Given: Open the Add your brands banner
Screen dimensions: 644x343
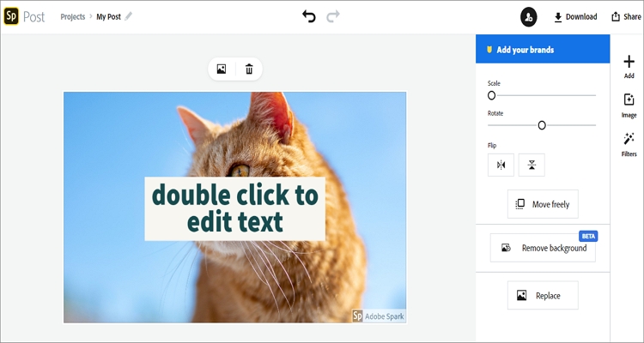Looking at the screenshot, I should click(x=543, y=49).
